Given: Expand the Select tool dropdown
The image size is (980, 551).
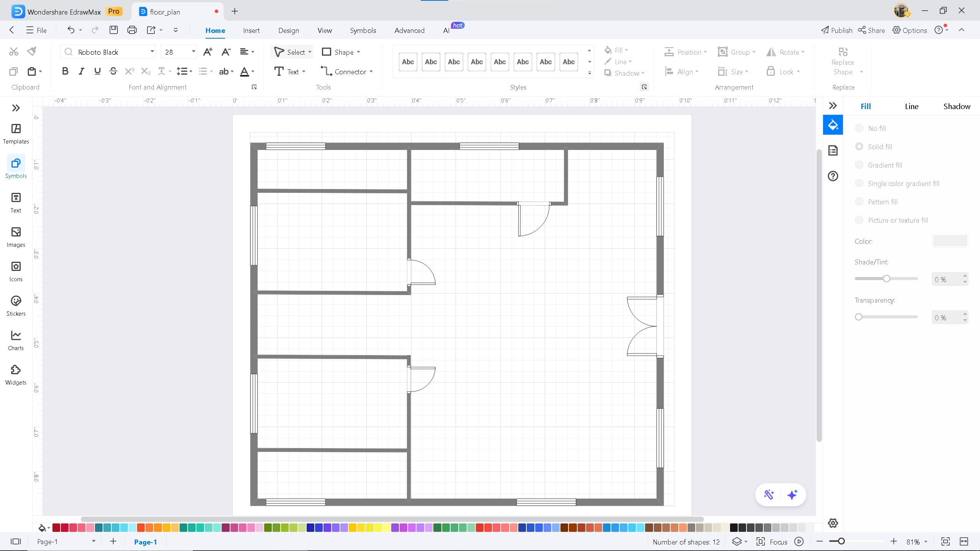Looking at the screenshot, I should pos(310,52).
